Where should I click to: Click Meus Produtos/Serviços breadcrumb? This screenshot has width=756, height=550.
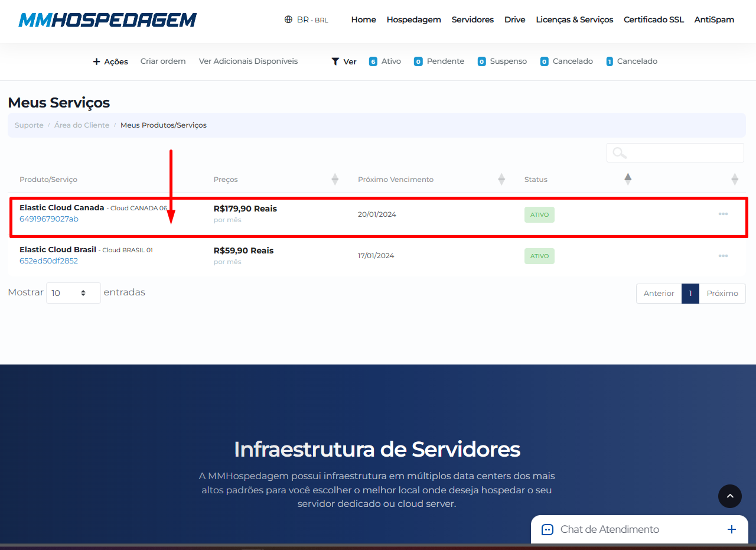pos(164,125)
